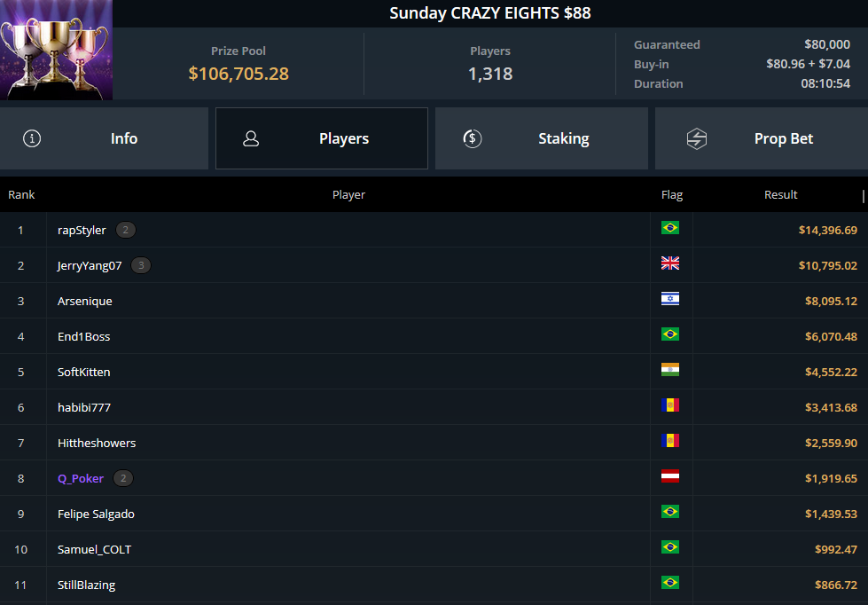Click the re-entry badge beside rapStyler

click(x=126, y=230)
